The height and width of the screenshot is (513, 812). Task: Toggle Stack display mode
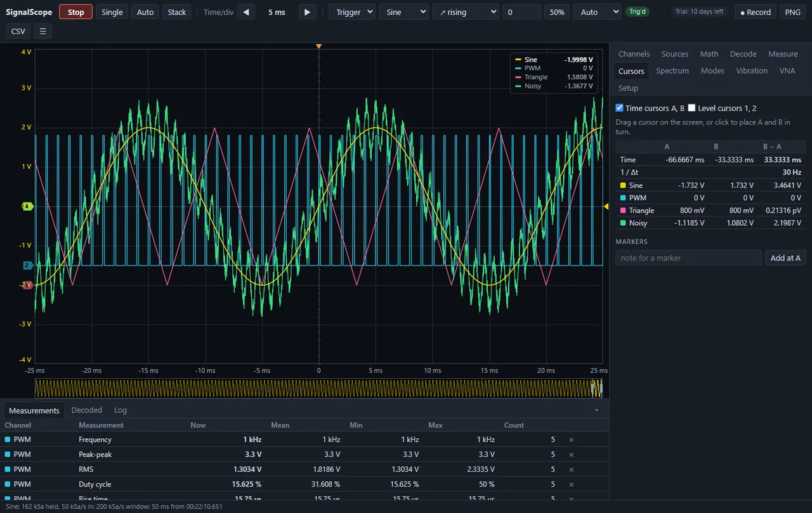[177, 12]
